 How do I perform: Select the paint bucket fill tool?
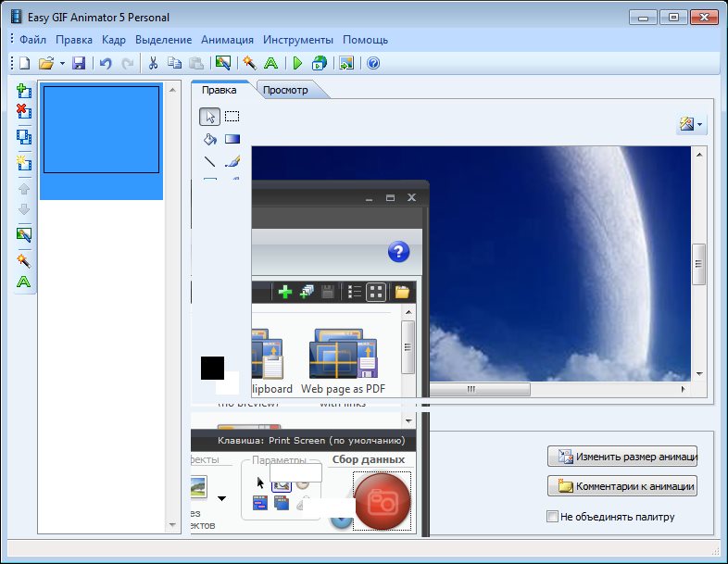coord(210,139)
